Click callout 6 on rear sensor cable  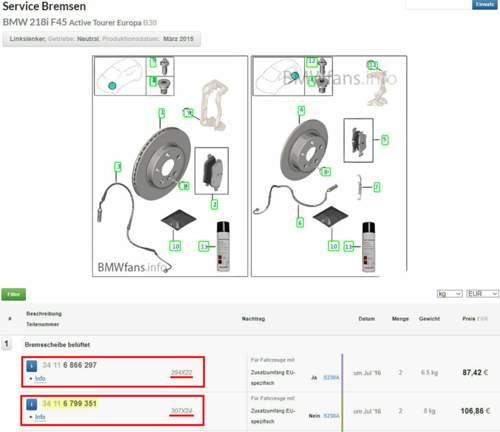[x=300, y=222]
